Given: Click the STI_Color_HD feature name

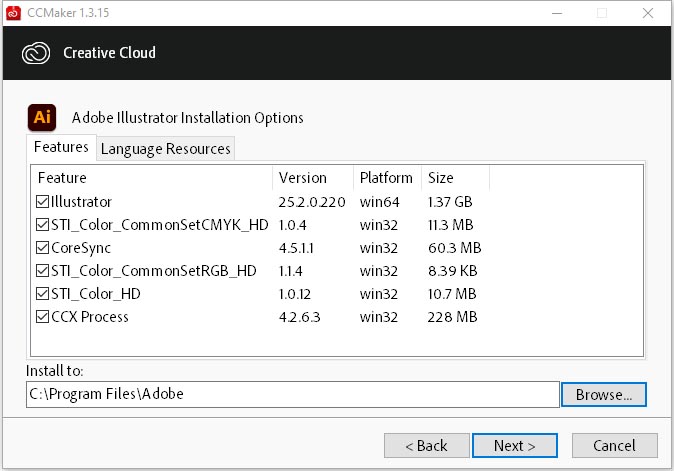Looking at the screenshot, I should (96, 294).
